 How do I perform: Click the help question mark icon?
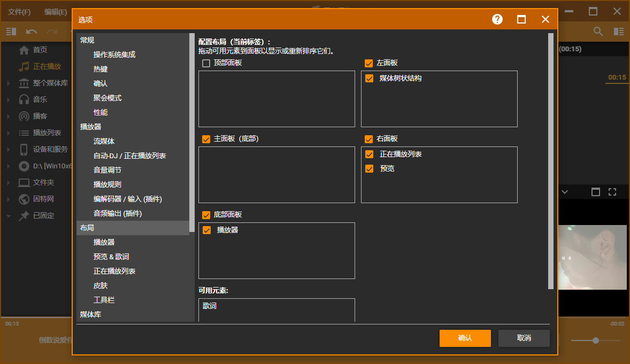pyautogui.click(x=497, y=19)
